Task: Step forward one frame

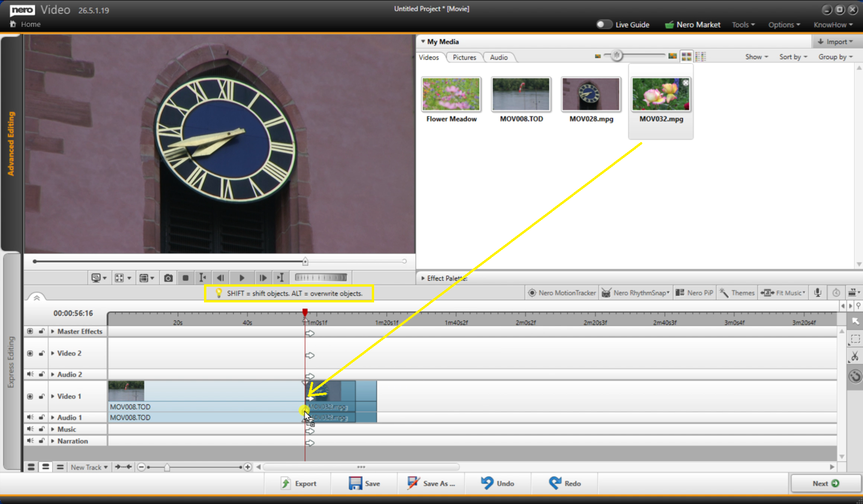Action: (x=263, y=278)
